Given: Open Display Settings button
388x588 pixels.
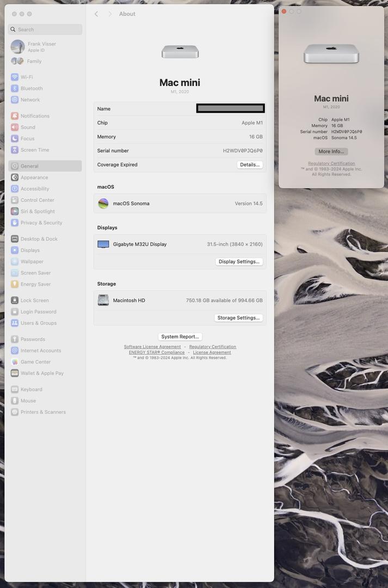Looking at the screenshot, I should click(x=239, y=262).
